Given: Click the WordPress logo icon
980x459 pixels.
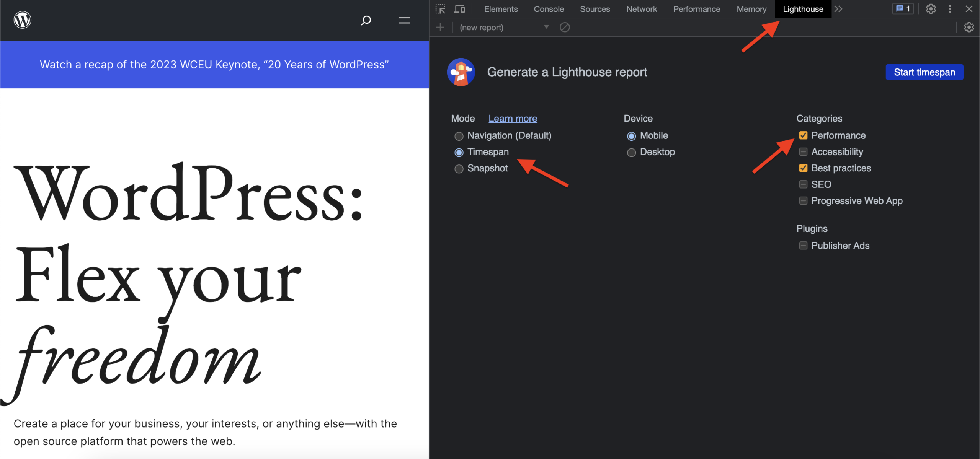Looking at the screenshot, I should (x=23, y=20).
